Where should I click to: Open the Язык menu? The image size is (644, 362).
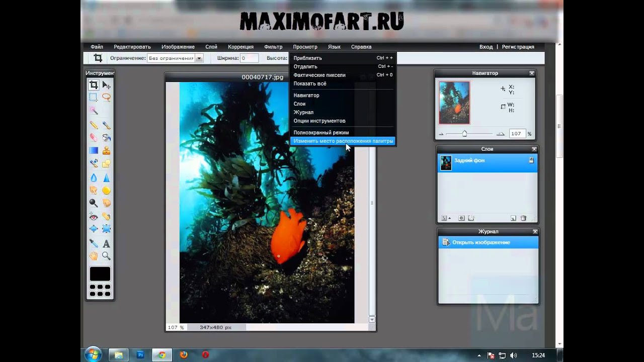coord(334,47)
